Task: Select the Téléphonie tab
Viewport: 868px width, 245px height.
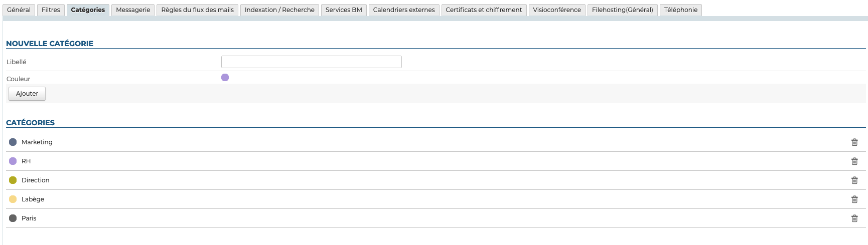Action: click(x=680, y=10)
